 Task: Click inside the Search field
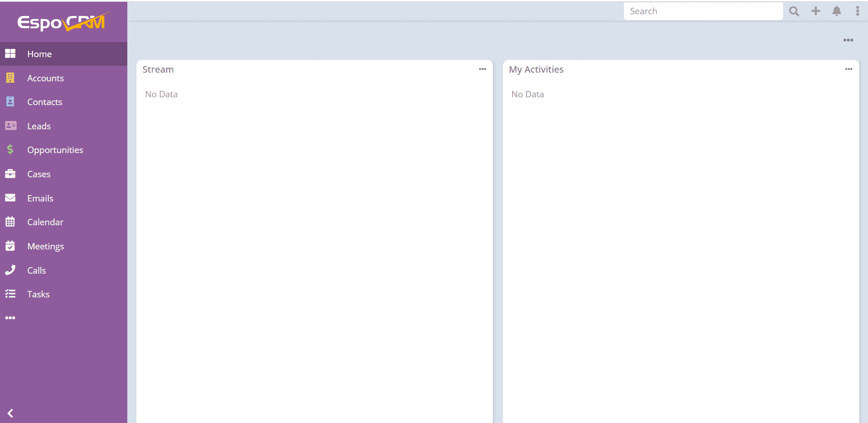pyautogui.click(x=703, y=11)
